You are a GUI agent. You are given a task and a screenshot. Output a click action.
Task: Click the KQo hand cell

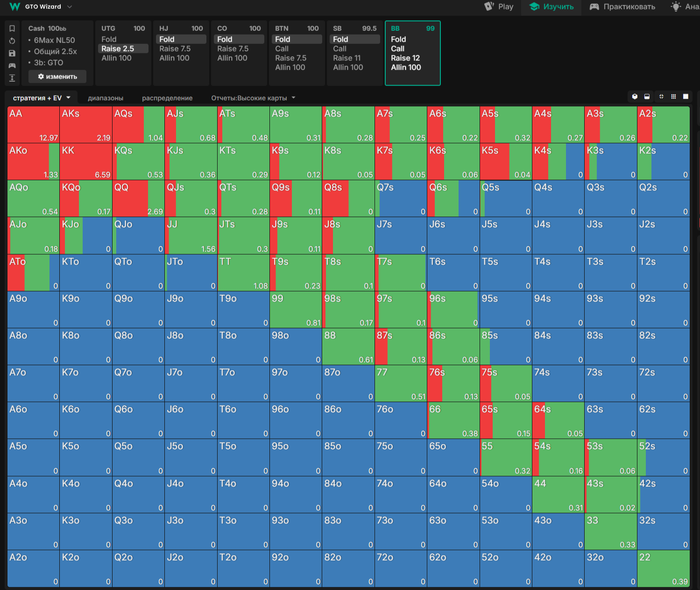[x=86, y=198]
